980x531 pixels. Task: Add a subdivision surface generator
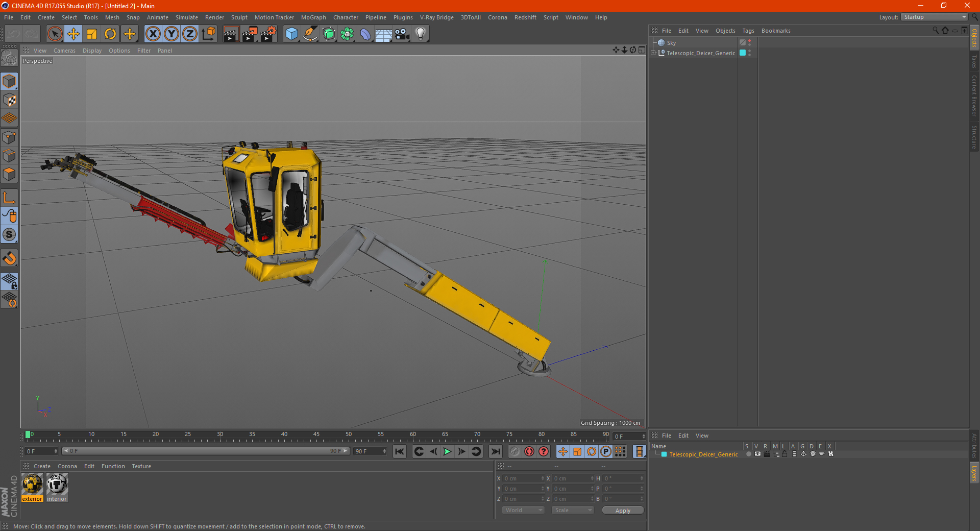click(329, 34)
